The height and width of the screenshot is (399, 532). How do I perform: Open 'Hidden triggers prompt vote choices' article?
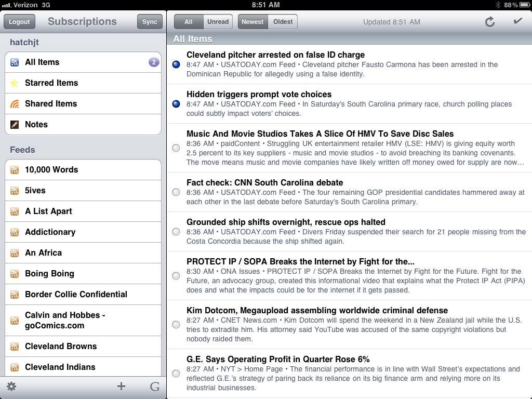(x=350, y=104)
